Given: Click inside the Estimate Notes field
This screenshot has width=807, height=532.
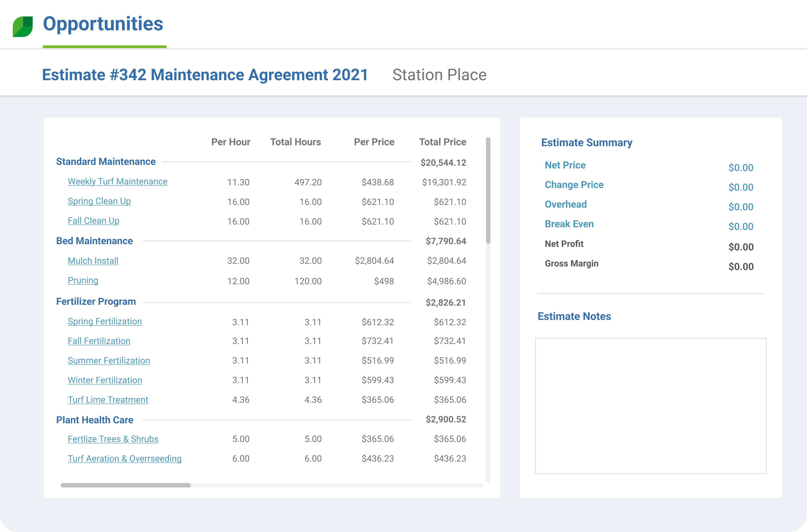Looking at the screenshot, I should coord(651,404).
